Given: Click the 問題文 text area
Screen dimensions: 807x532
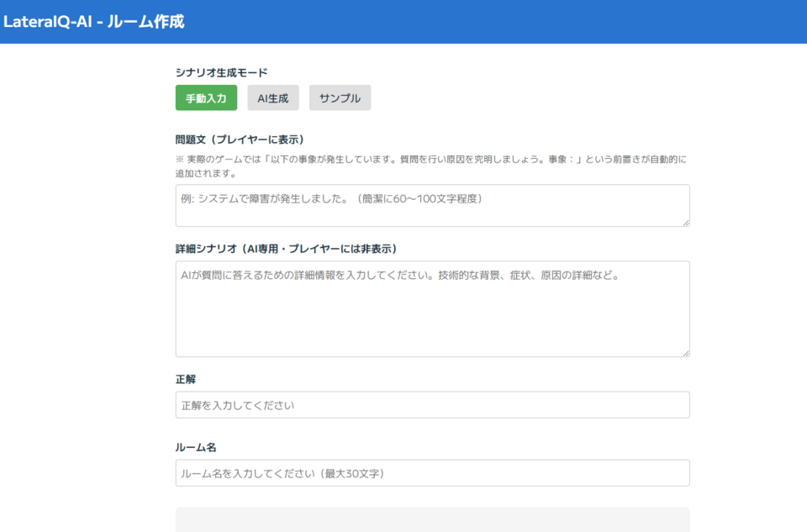Looking at the screenshot, I should [x=432, y=205].
